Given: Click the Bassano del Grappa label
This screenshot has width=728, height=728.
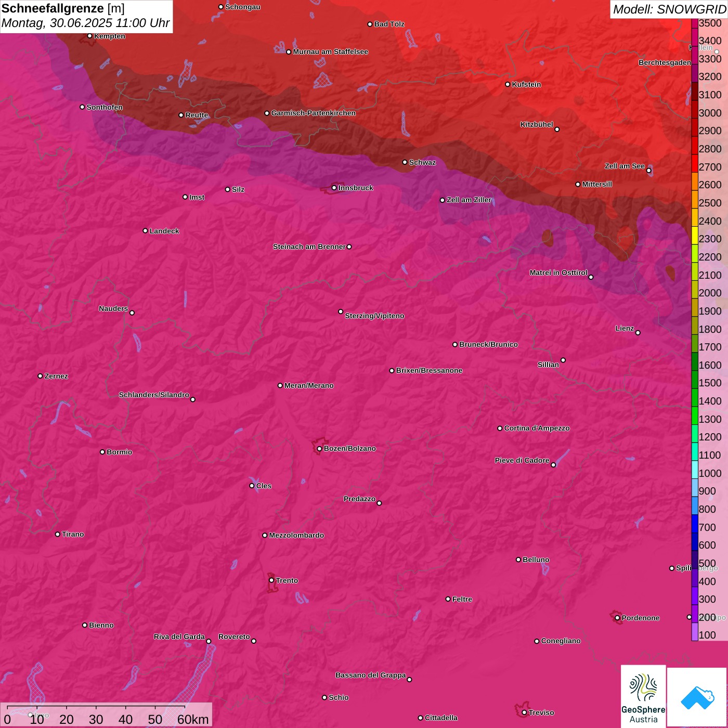Looking at the screenshot, I should pos(371,675).
